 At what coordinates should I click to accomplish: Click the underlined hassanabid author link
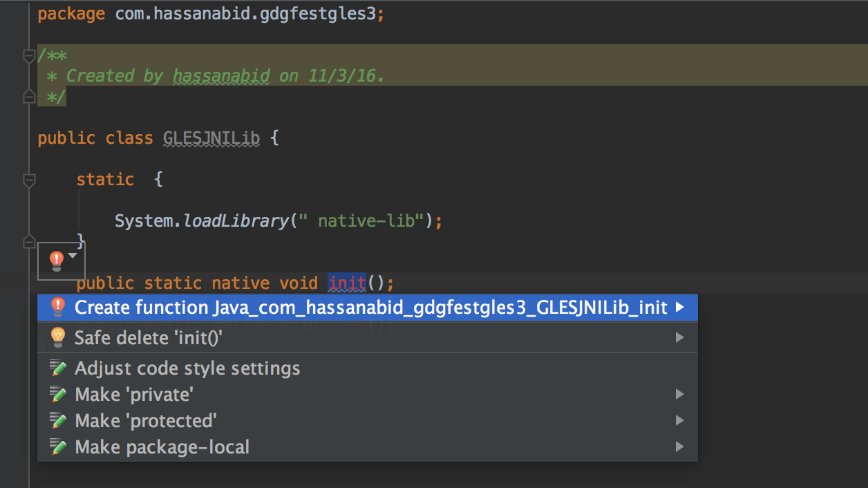pos(220,75)
